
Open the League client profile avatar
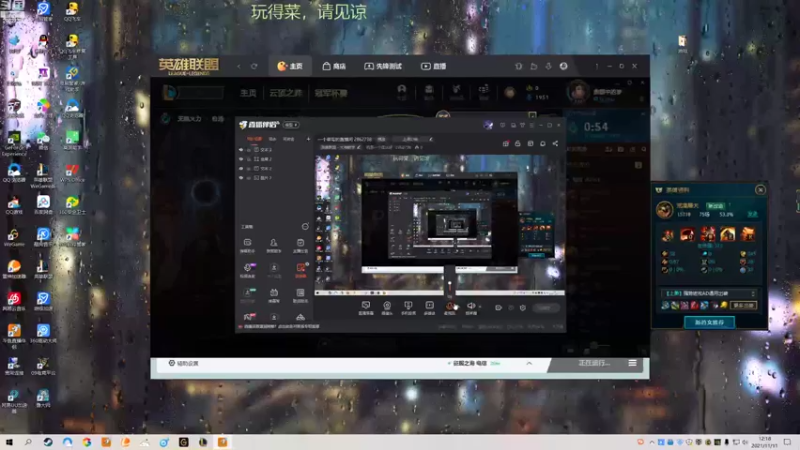point(578,92)
